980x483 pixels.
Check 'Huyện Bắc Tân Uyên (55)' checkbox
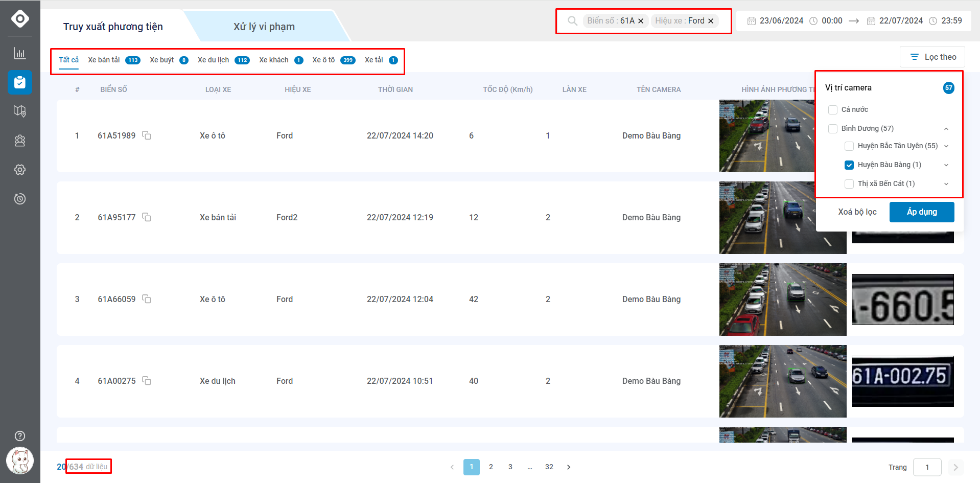[x=849, y=146]
